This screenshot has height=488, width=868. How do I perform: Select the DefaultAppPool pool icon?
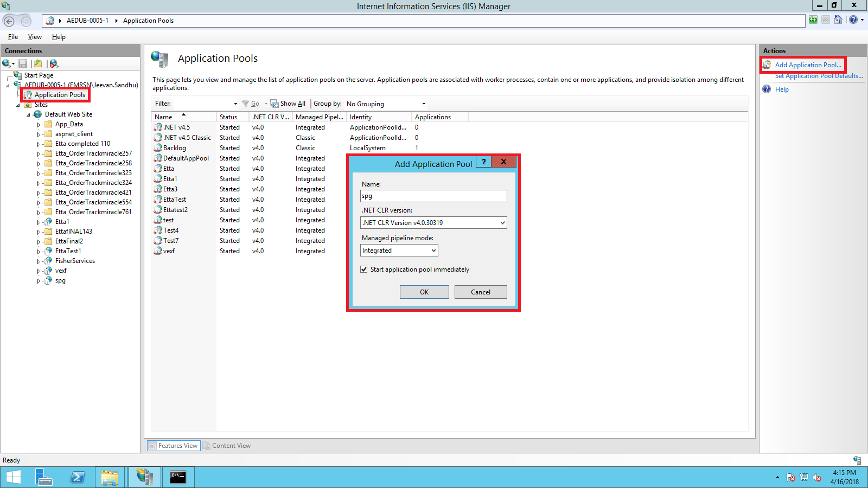(158, 158)
